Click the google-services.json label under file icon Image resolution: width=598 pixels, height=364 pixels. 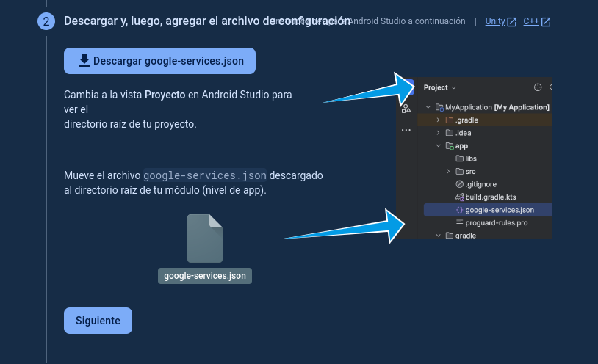click(x=205, y=276)
